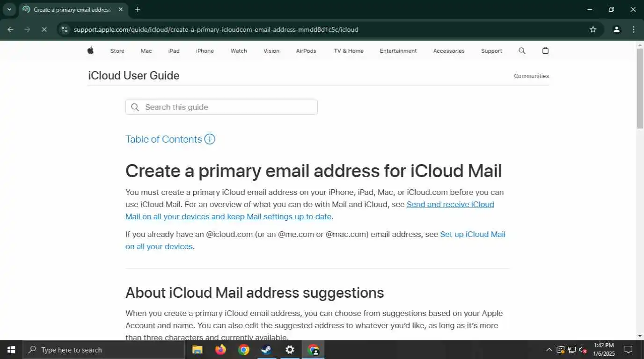Stop loading the page with the X button
644x359 pixels.
(x=44, y=29)
